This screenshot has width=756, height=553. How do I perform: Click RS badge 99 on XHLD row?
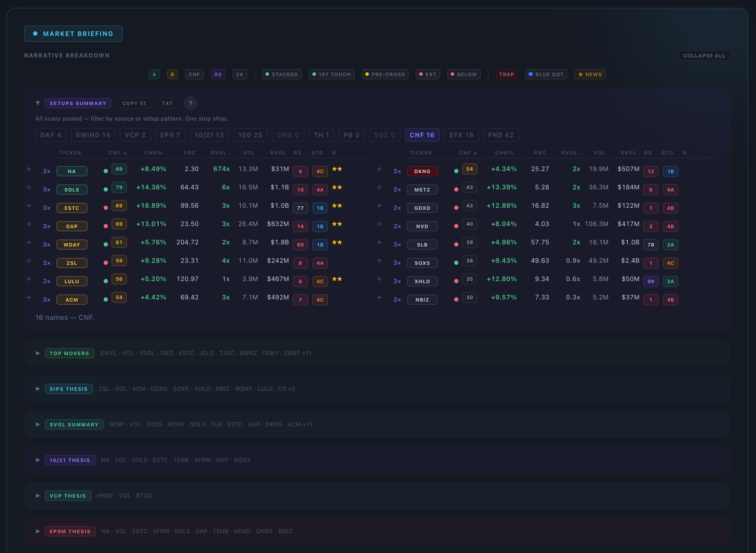coord(651,281)
